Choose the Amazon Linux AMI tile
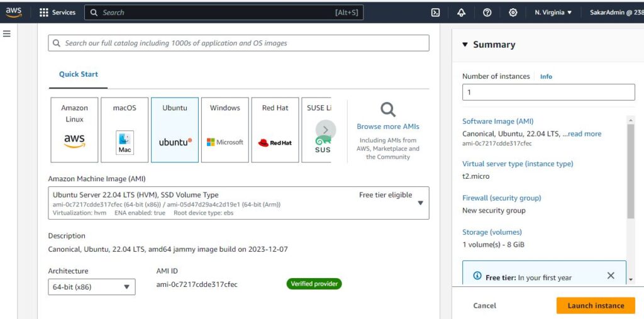The image size is (644, 319). (74, 130)
